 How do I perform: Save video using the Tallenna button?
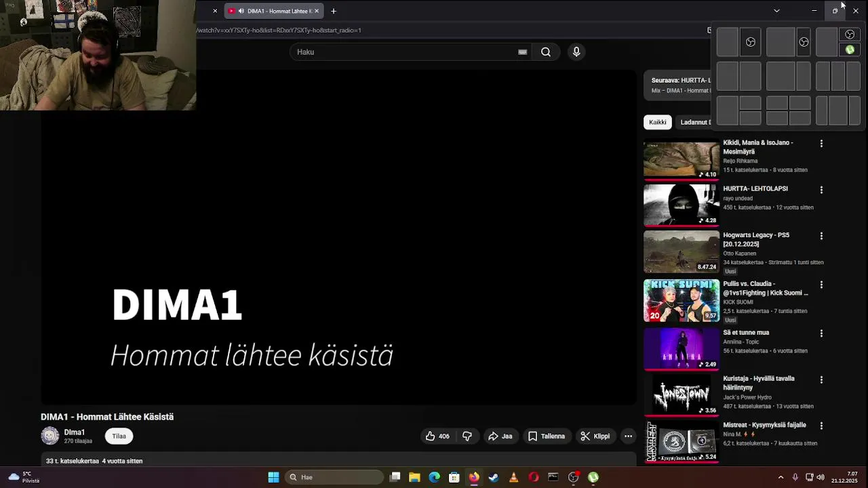546,436
